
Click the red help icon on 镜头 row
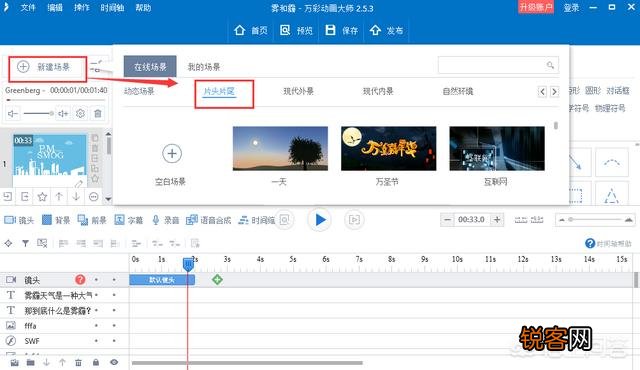(80, 279)
